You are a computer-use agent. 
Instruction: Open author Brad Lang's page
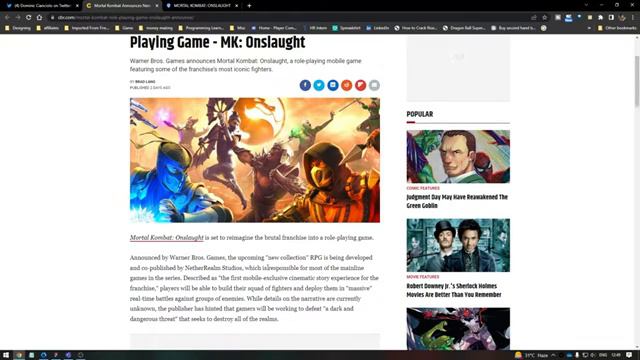(x=145, y=82)
